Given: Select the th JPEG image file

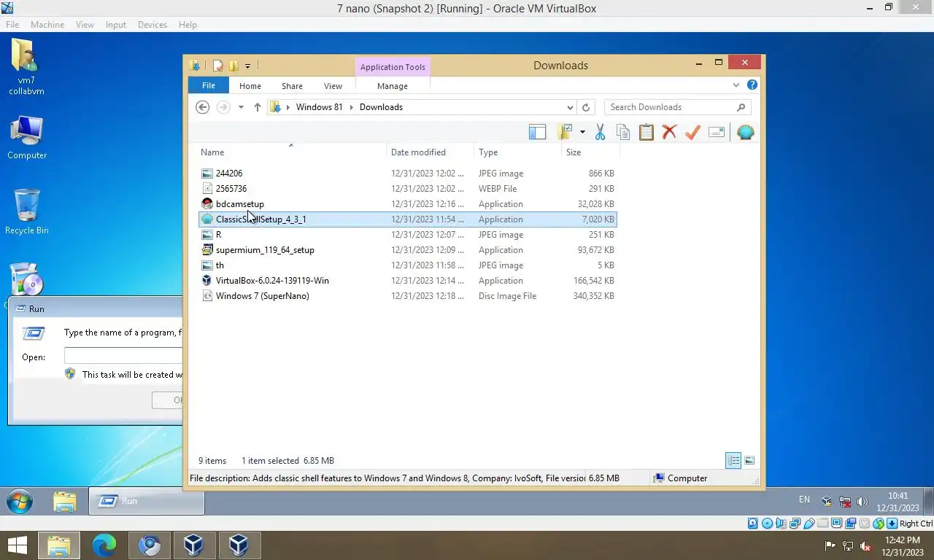Looking at the screenshot, I should tap(407, 265).
